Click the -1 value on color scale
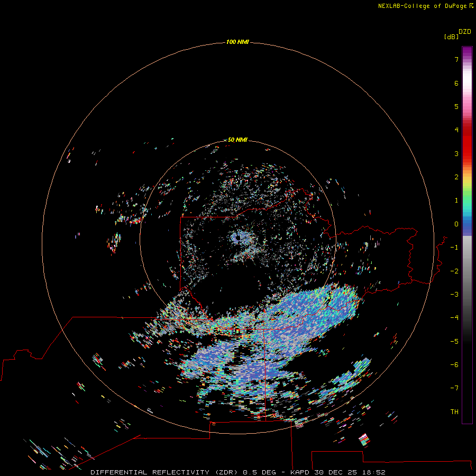 point(454,248)
